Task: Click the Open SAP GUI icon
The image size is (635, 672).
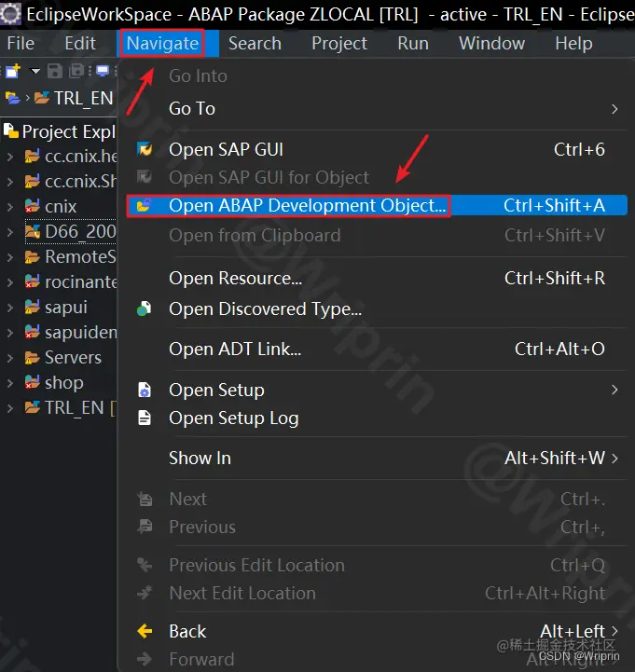Action: click(x=145, y=149)
